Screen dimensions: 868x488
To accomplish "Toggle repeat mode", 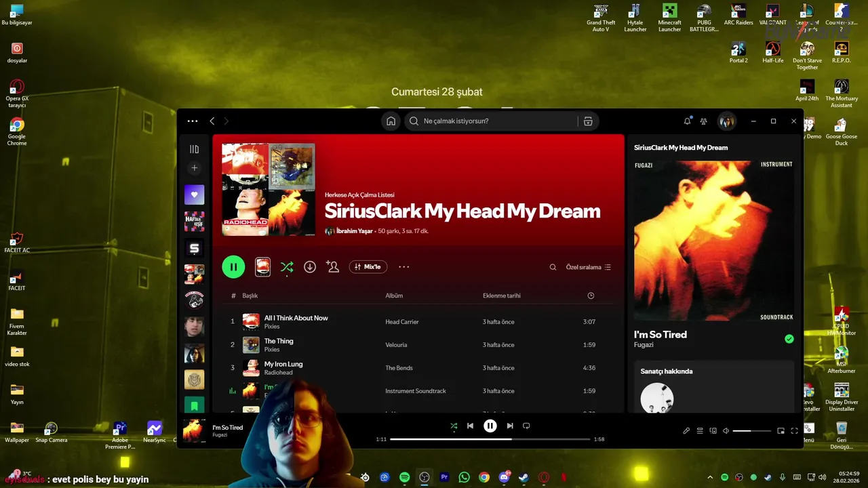I will click(x=526, y=426).
